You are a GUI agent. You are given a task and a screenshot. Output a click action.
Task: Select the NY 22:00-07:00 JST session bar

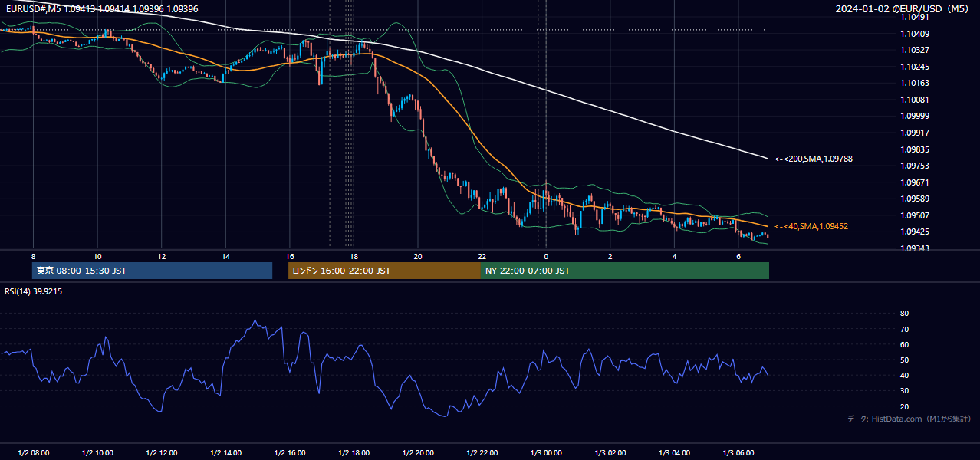[625, 271]
